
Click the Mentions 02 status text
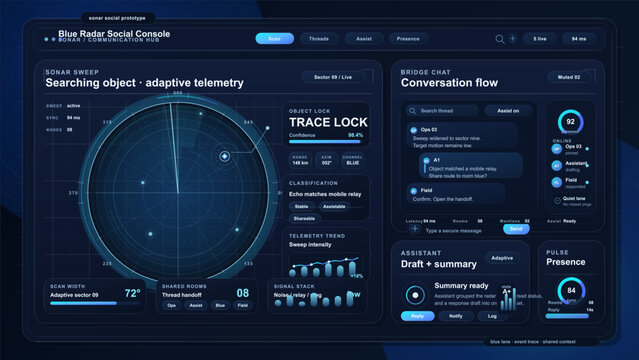514,221
